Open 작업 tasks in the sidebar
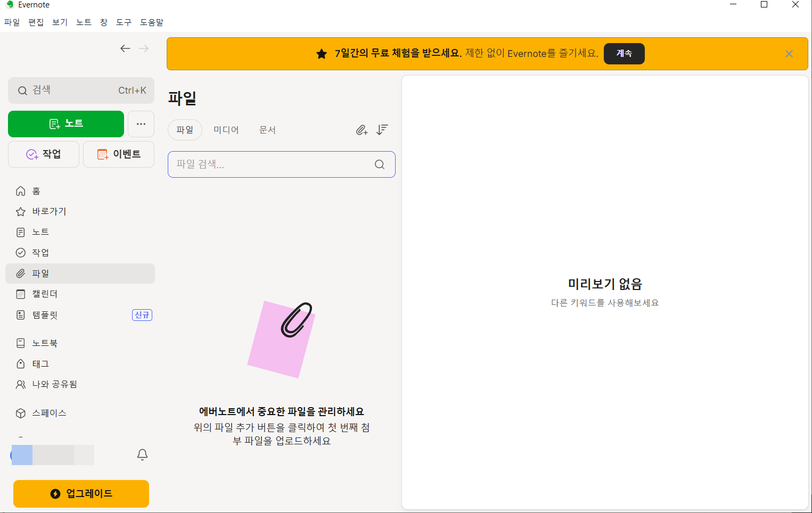 80,253
